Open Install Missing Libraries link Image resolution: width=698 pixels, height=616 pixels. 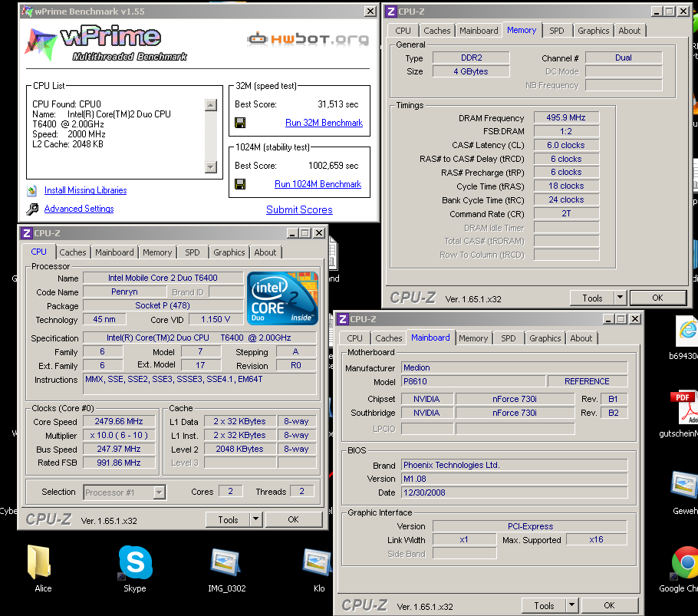(x=85, y=190)
